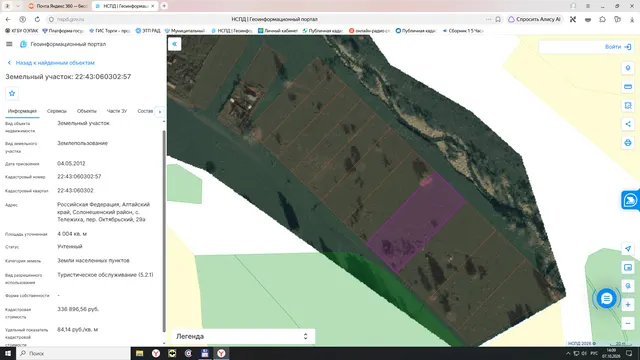The height and width of the screenshot is (360, 640).
Task: Switch to the Состав tab
Action: (x=145, y=111)
